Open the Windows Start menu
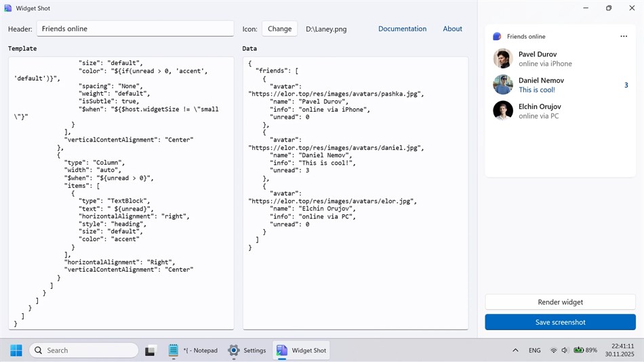 coord(16,350)
